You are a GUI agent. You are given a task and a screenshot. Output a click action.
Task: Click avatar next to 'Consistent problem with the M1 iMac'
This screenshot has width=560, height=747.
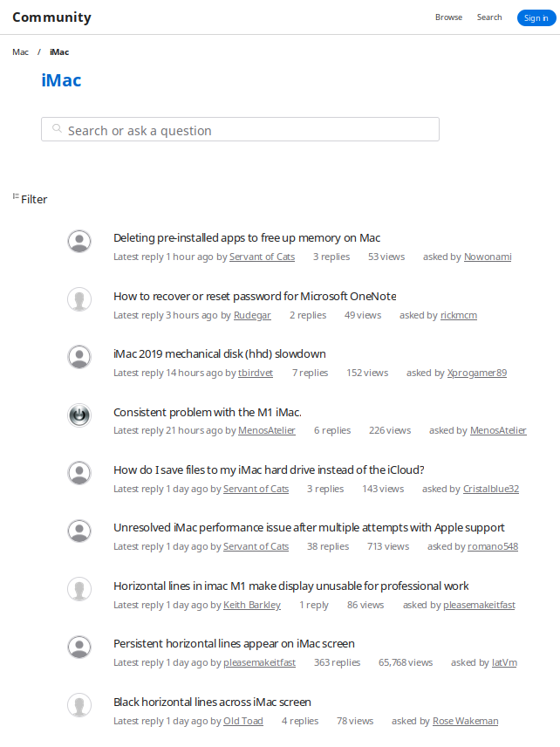[79, 415]
